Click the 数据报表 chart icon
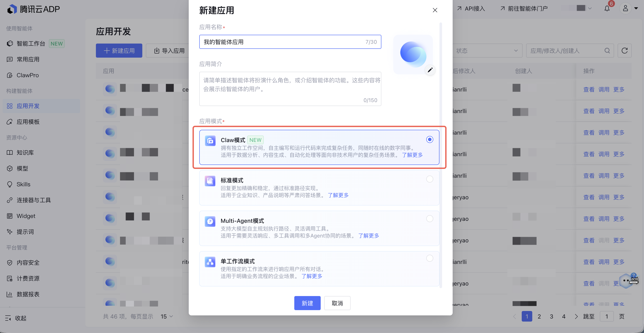The width and height of the screenshot is (644, 333). point(9,294)
